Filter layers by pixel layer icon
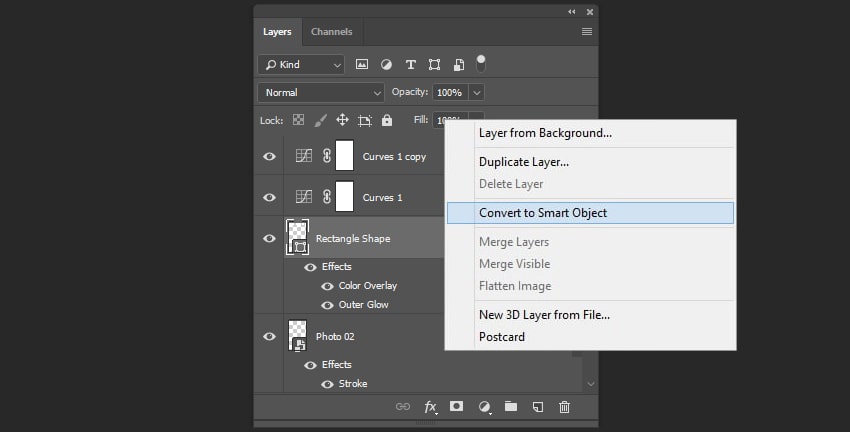 tap(362, 65)
